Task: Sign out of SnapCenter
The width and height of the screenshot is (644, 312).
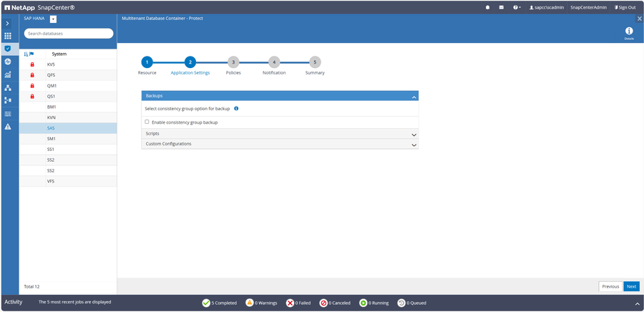Action: (625, 7)
